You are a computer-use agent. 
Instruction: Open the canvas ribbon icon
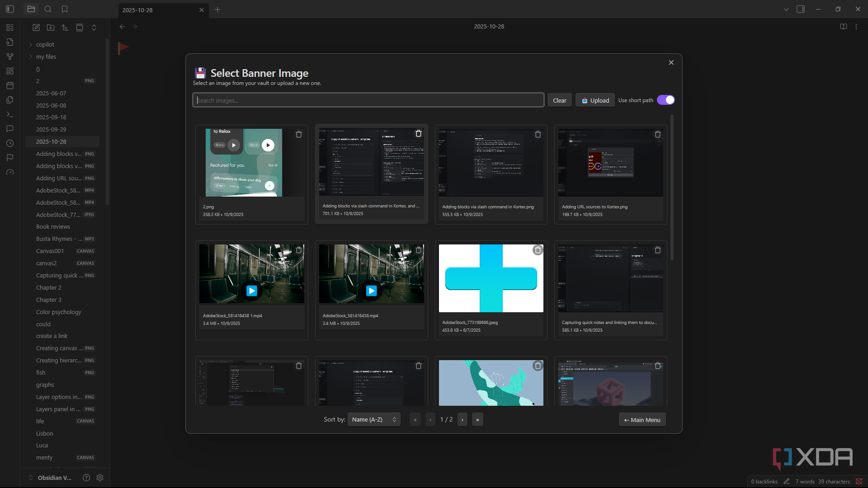coord(10,71)
